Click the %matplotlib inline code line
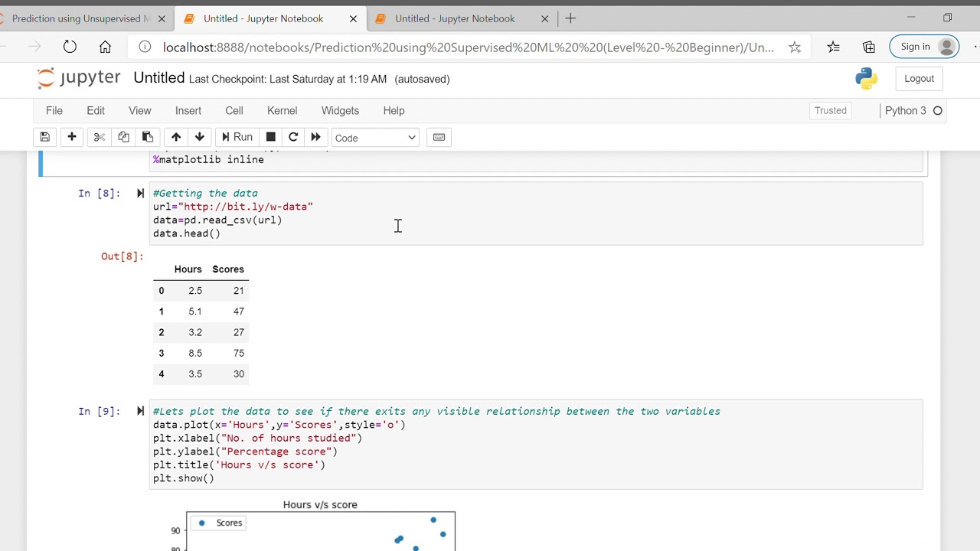 click(x=208, y=159)
